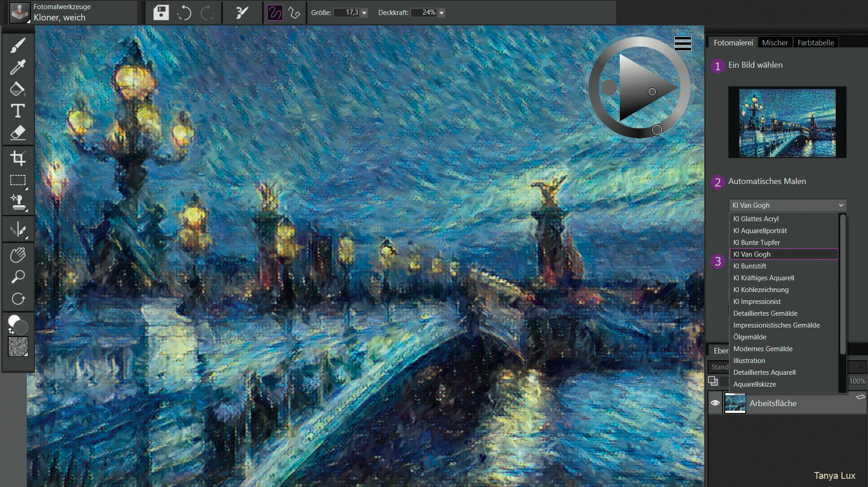Activate the Magnifier zoom tool
Screen dimensions: 868x487
(x=18, y=277)
